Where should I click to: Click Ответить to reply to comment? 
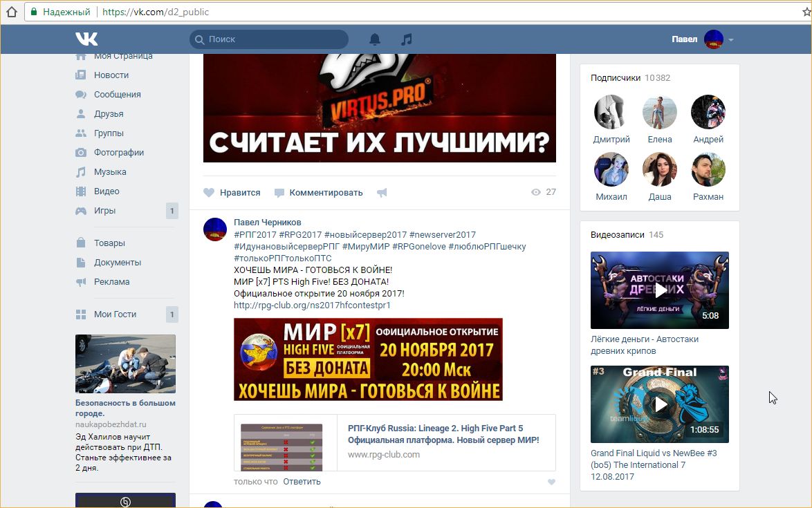[302, 482]
